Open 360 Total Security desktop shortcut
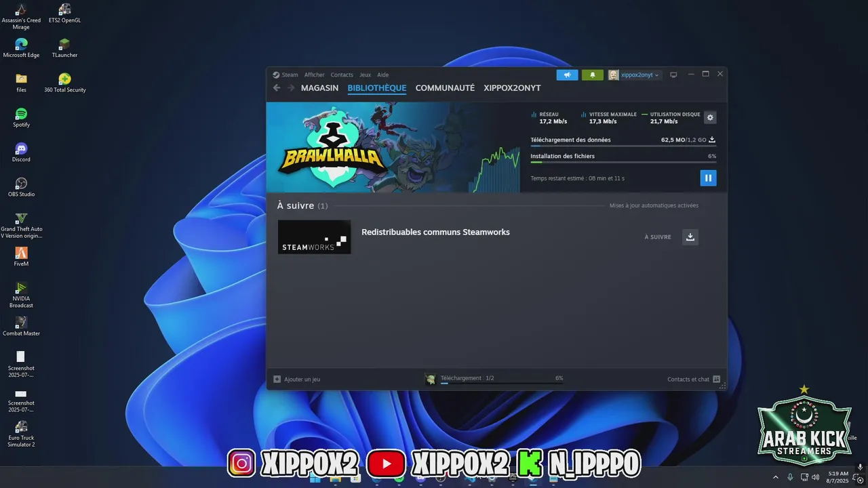Viewport: 868px width, 488px height. tap(64, 83)
